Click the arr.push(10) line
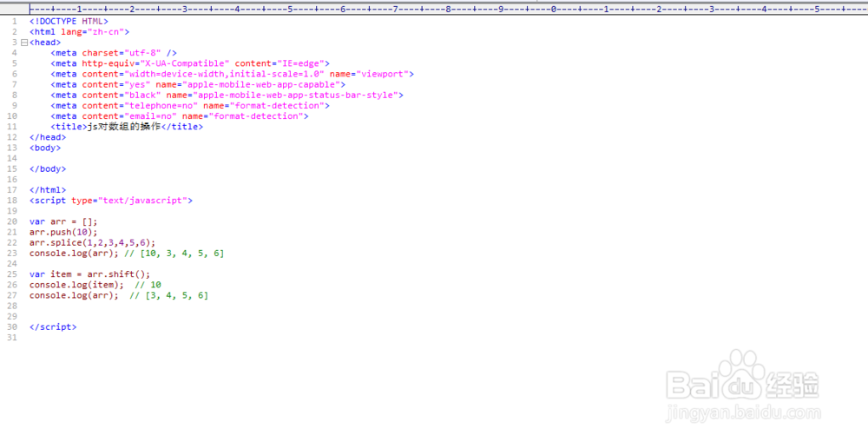The image size is (868, 442). click(63, 232)
